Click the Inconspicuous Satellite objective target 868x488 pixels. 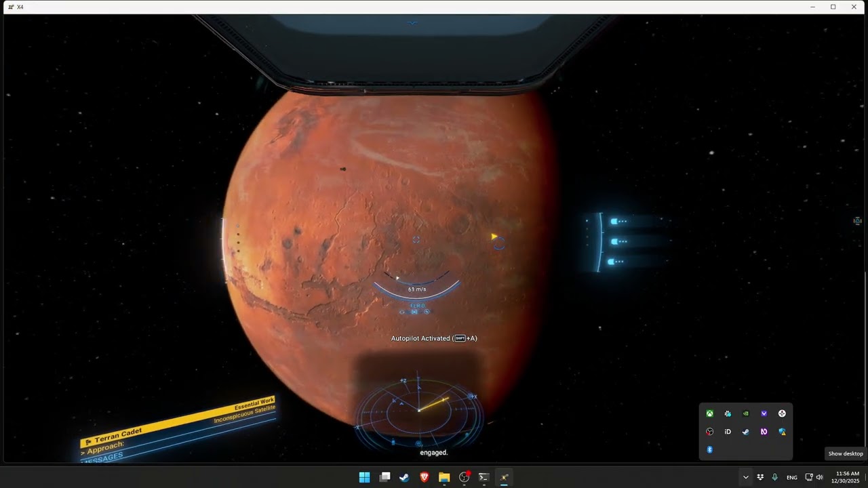(x=245, y=414)
